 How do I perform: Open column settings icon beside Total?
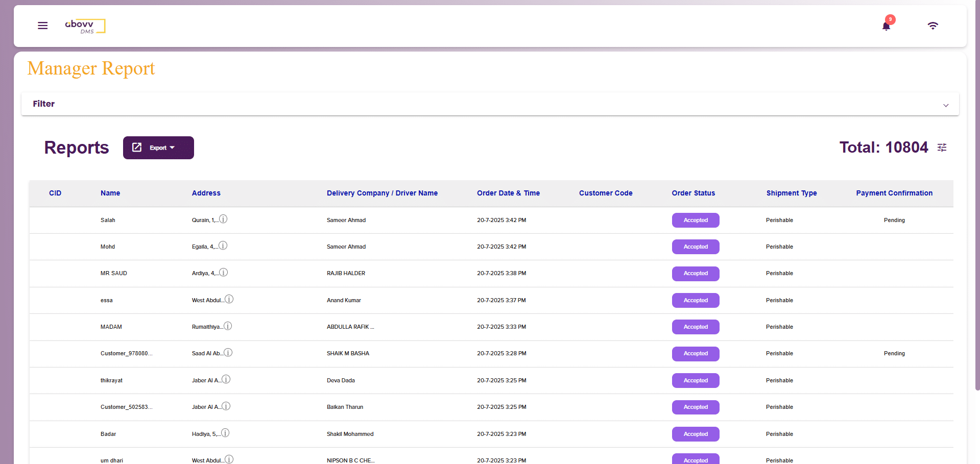click(x=942, y=148)
